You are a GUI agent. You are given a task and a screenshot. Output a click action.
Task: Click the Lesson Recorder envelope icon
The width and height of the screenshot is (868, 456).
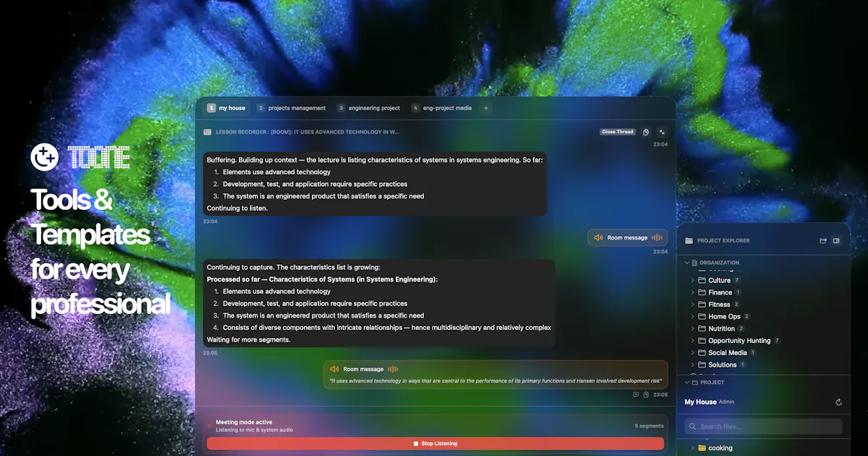(208, 132)
